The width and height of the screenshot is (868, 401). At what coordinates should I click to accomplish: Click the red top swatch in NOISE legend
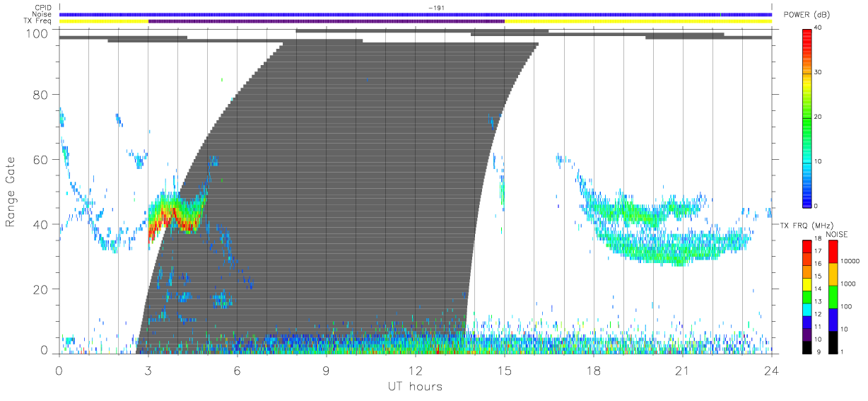832,251
